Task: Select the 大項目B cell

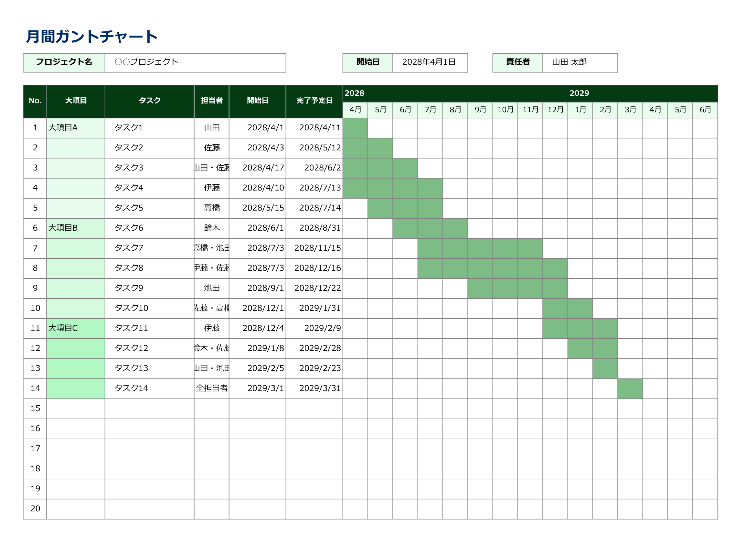Action: (x=76, y=228)
